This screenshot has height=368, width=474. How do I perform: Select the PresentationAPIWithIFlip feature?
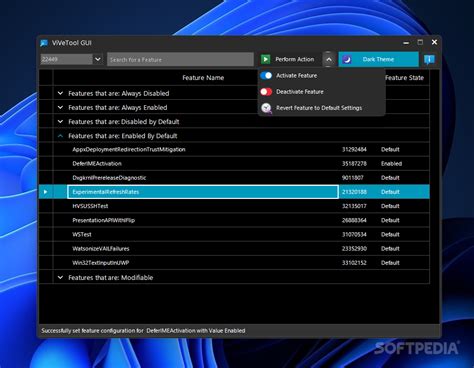pyautogui.click(x=104, y=220)
